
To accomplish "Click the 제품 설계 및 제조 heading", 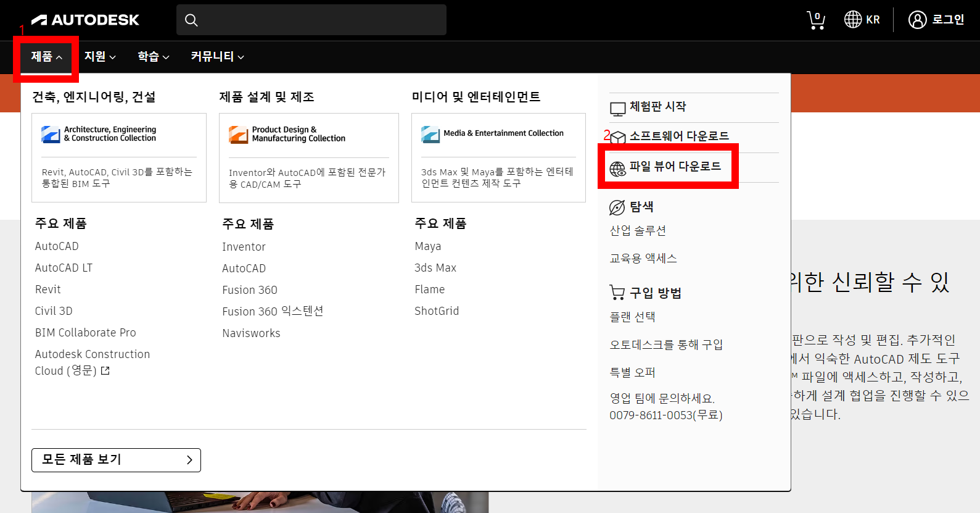I will click(x=266, y=97).
